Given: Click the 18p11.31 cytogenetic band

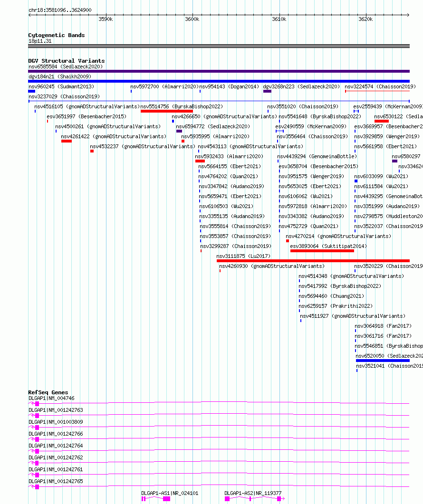Looking at the screenshot, I should pyautogui.click(x=219, y=46).
